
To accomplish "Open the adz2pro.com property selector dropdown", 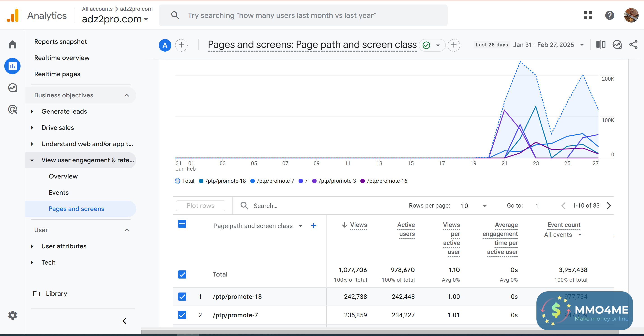I will 115,19.
